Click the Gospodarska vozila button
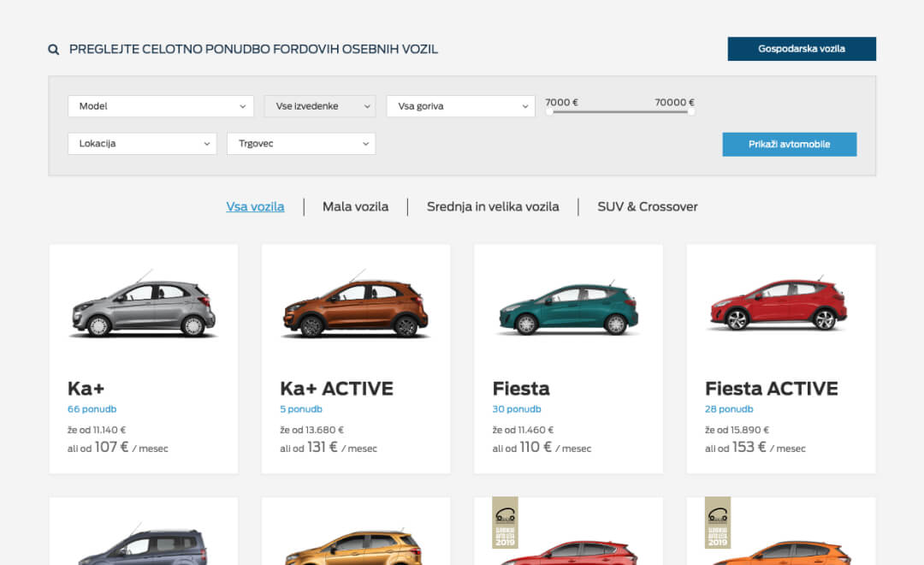This screenshot has width=924, height=565. (x=802, y=49)
